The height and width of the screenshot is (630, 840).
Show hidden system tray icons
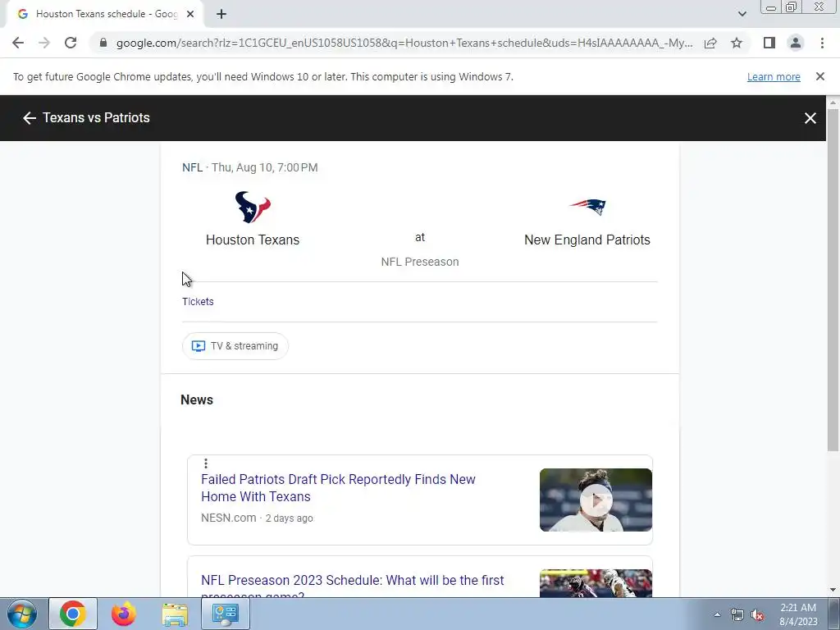(x=717, y=614)
